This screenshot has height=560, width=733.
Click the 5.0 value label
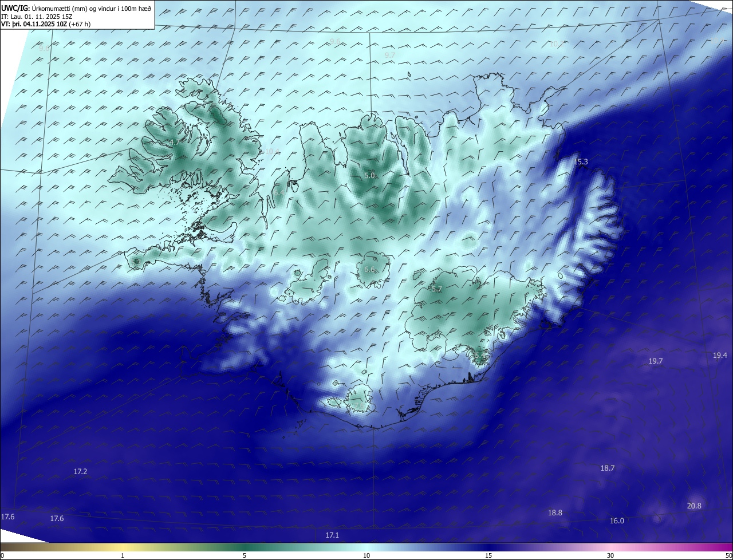pos(369,176)
